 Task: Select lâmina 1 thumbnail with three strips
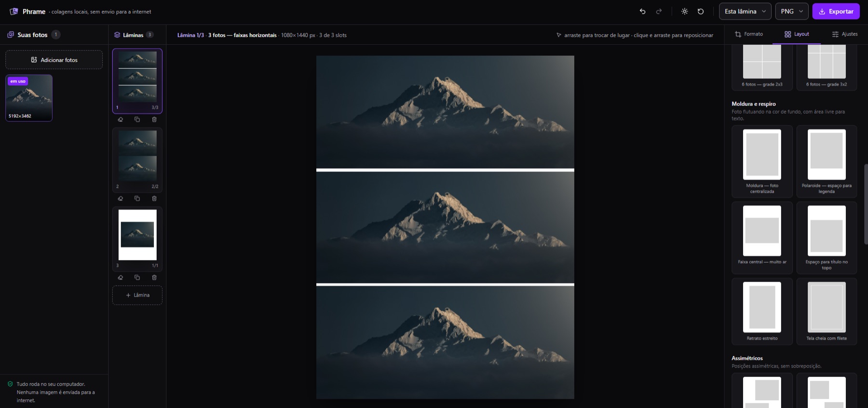137,80
